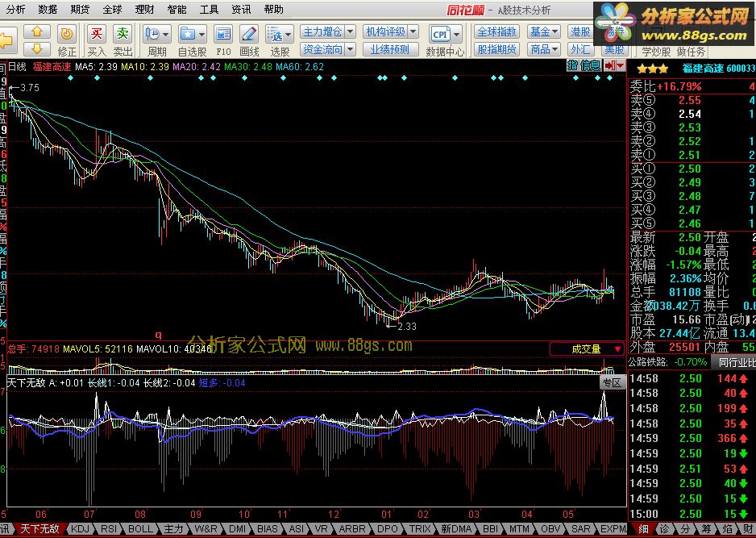The height and width of the screenshot is (538, 756).
Task: Click the 外汇 button
Action: [580, 49]
